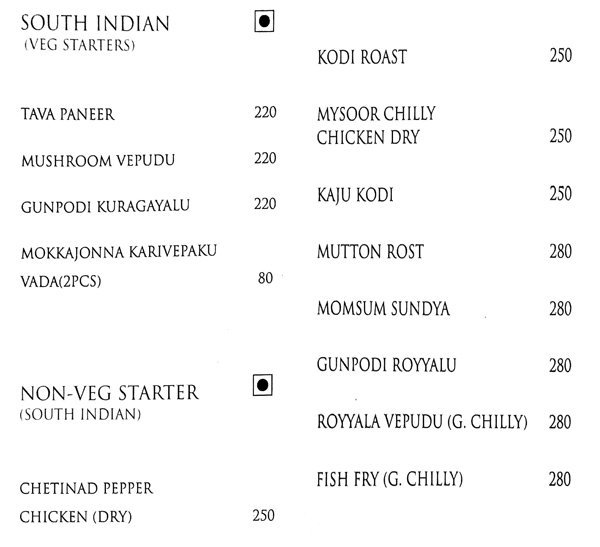600x547 pixels.
Task: Pick the Mushroom Vepudu dish
Action: click(90, 160)
